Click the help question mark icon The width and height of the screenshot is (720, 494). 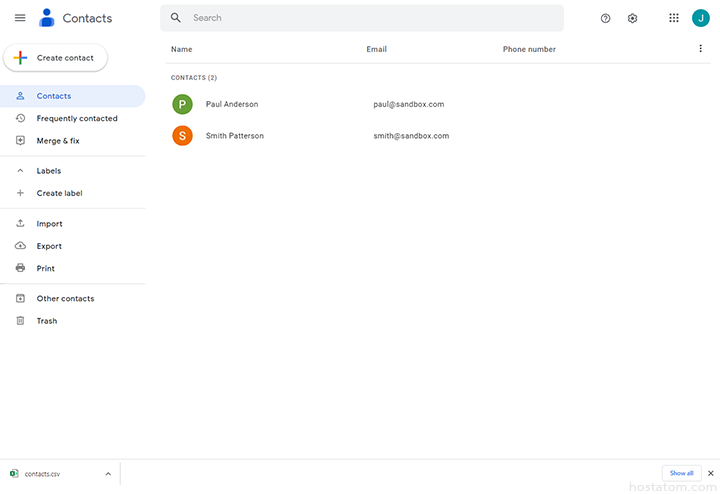click(605, 18)
